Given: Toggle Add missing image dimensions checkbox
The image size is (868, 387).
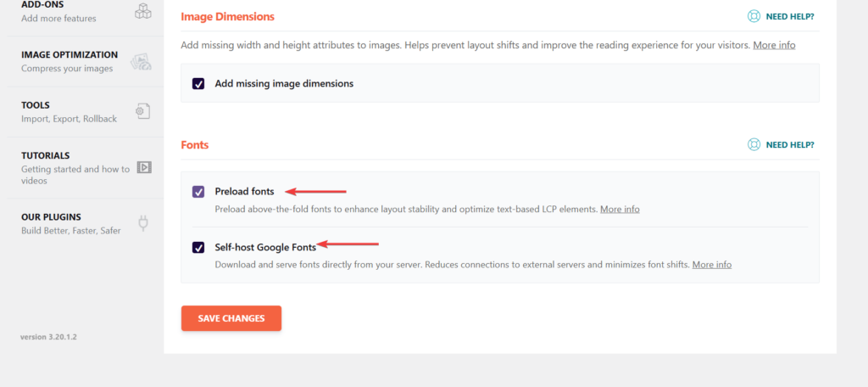Looking at the screenshot, I should pos(198,84).
